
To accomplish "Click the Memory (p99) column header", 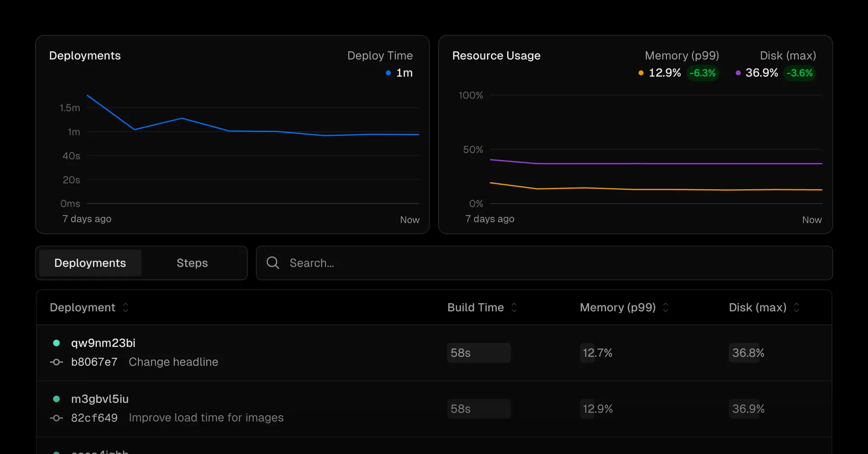I will tap(618, 308).
